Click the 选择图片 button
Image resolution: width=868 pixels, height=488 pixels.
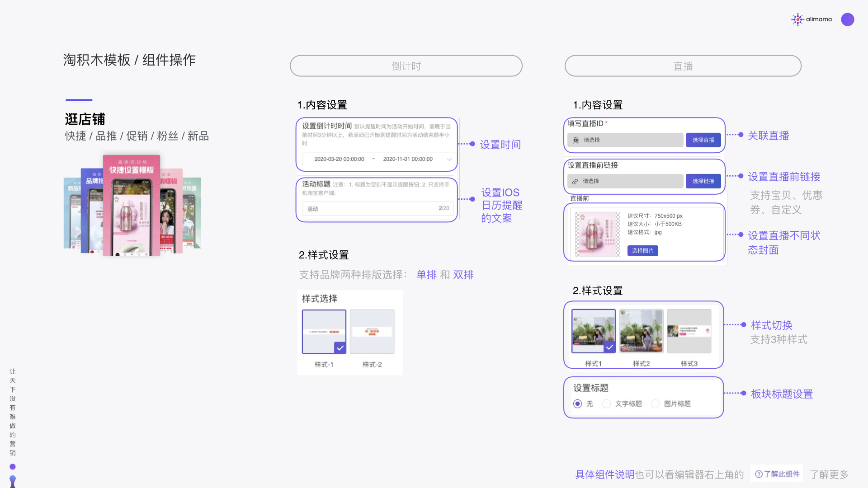pos(642,251)
